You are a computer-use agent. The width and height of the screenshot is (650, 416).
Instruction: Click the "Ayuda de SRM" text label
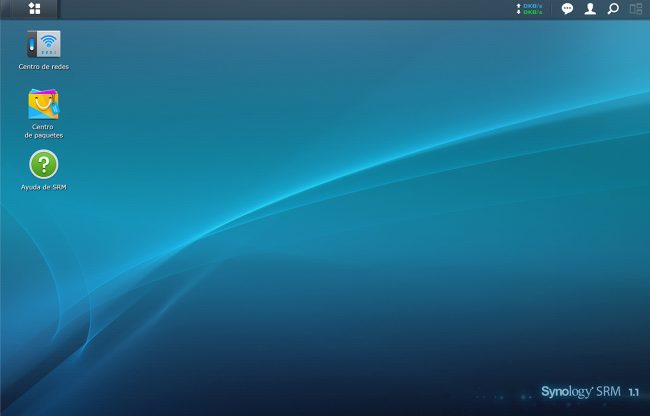coord(44,187)
